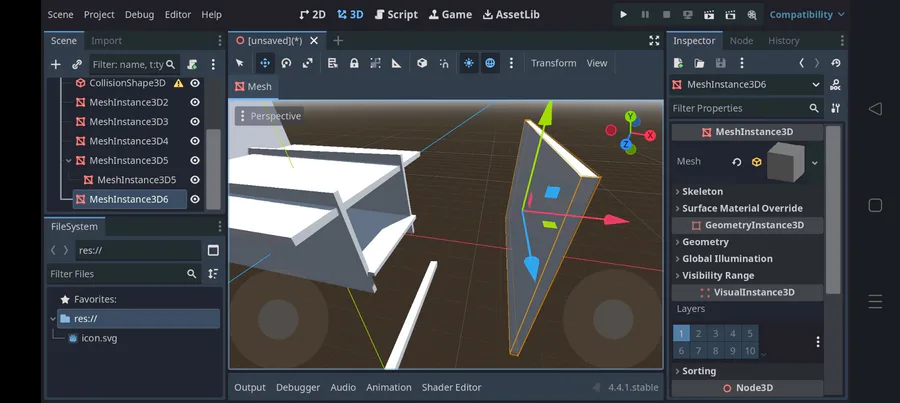Enable render layer 2
900x403 pixels.
click(x=699, y=334)
